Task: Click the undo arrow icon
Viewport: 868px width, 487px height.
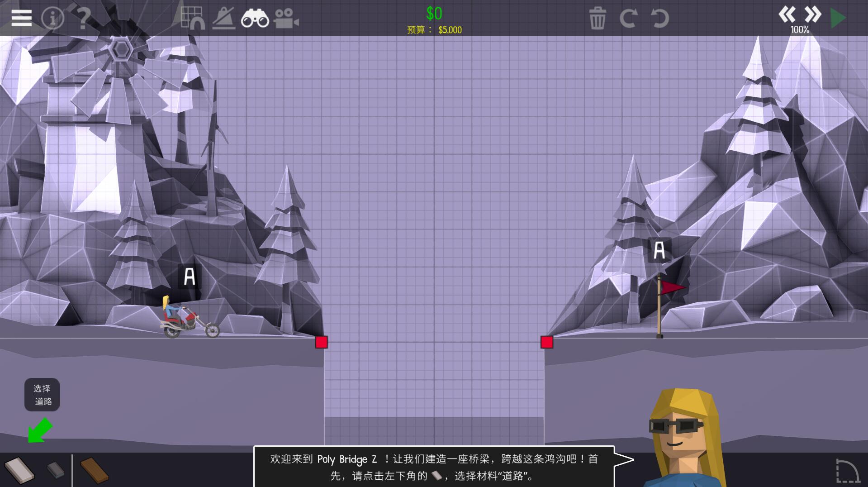Action: click(x=659, y=19)
